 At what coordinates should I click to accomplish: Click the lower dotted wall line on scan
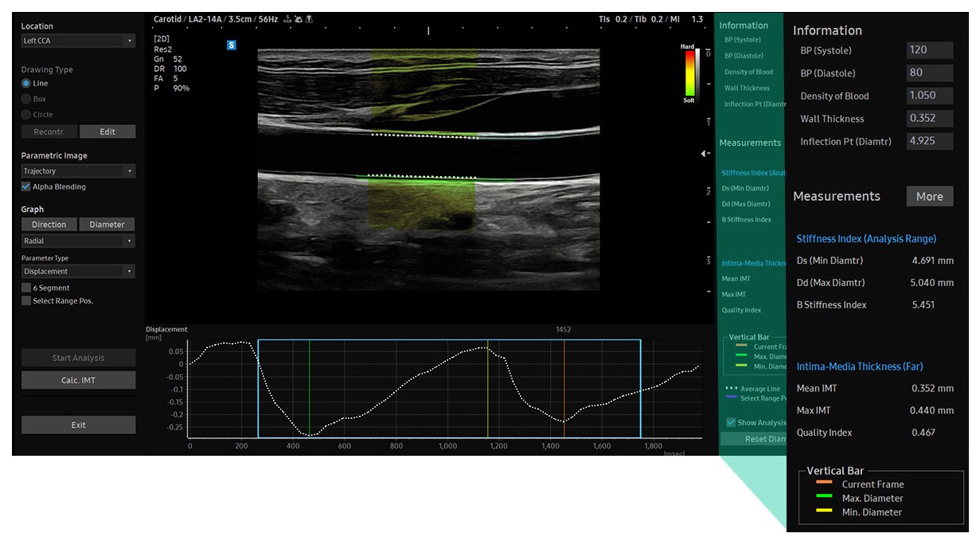coord(420,176)
